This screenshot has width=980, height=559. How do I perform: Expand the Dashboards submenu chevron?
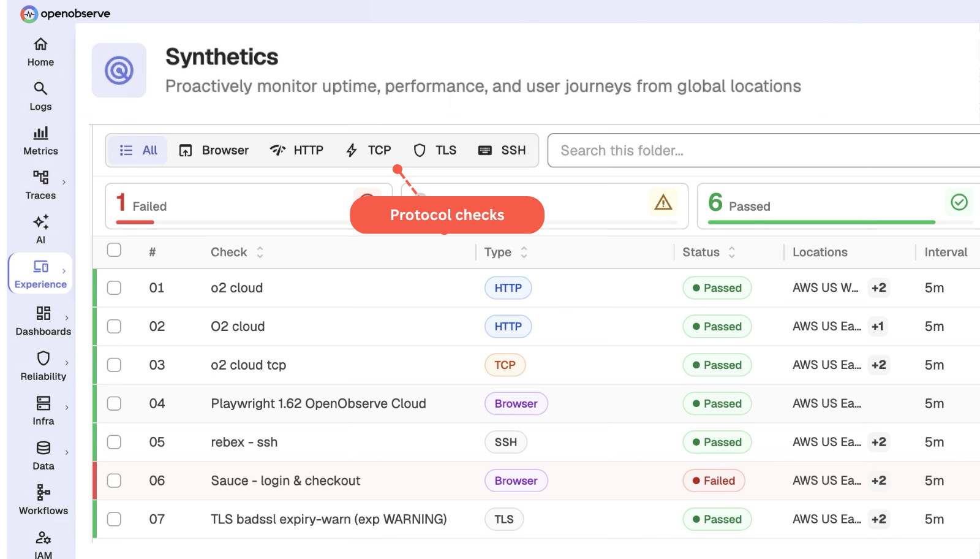tap(67, 318)
